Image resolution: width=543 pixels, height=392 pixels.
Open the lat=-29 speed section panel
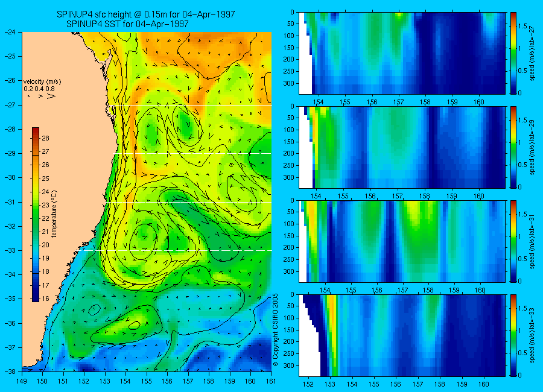(402, 147)
